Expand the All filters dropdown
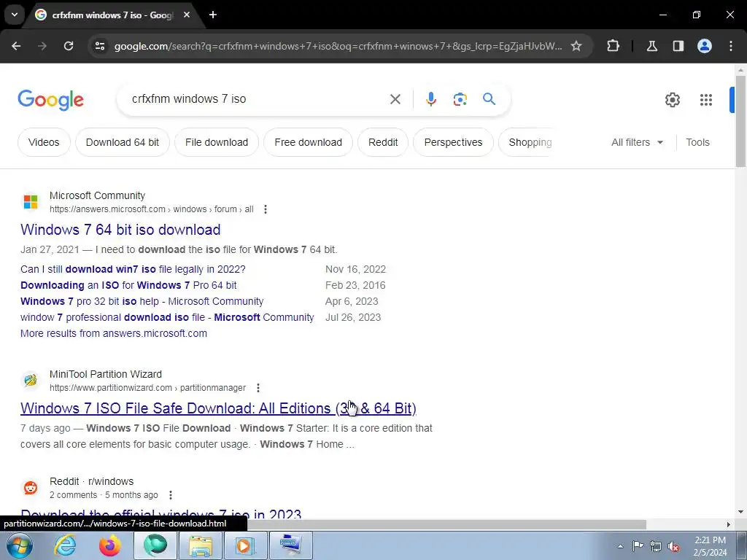747x560 pixels. pos(637,142)
